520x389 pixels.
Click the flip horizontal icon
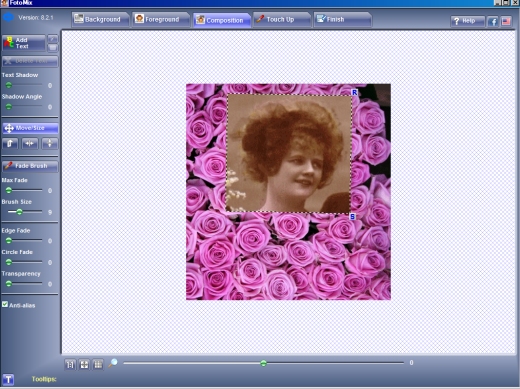[30, 144]
